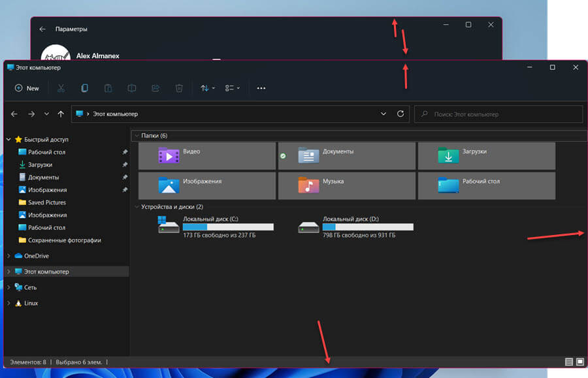Switch to details view in status bar

click(x=569, y=362)
